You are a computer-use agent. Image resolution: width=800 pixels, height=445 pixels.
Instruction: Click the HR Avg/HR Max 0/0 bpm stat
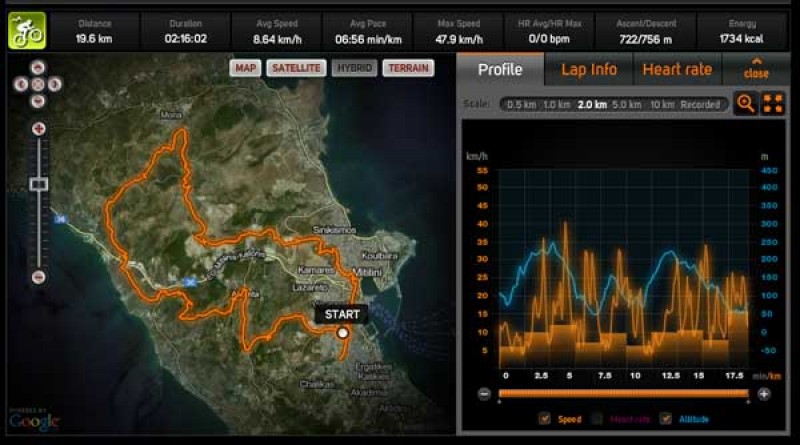pos(549,31)
